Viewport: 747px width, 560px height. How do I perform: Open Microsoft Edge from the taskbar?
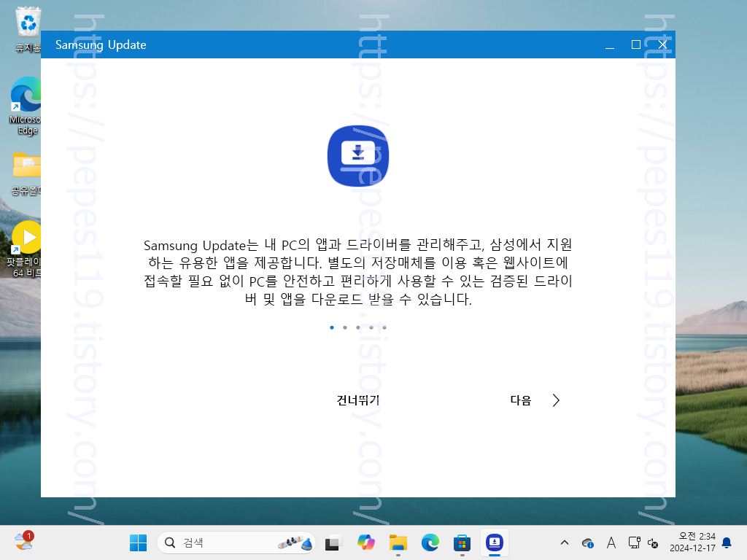pyautogui.click(x=430, y=542)
